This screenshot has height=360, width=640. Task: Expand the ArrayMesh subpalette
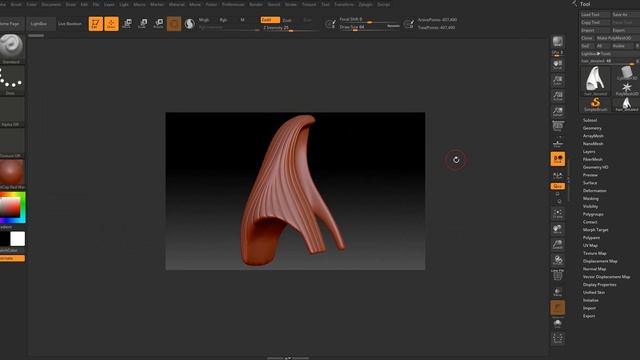click(x=593, y=136)
